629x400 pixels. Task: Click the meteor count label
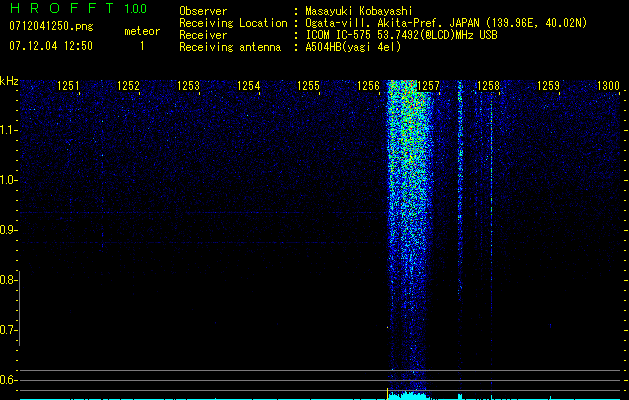tap(142, 31)
